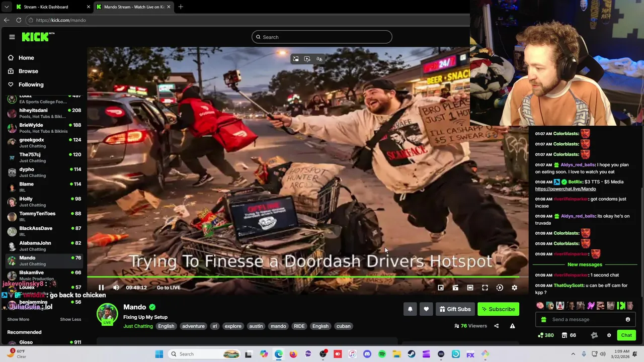This screenshot has width=644, height=362.
Task: Collapse followed list with Show Less
Action: [x=70, y=319]
